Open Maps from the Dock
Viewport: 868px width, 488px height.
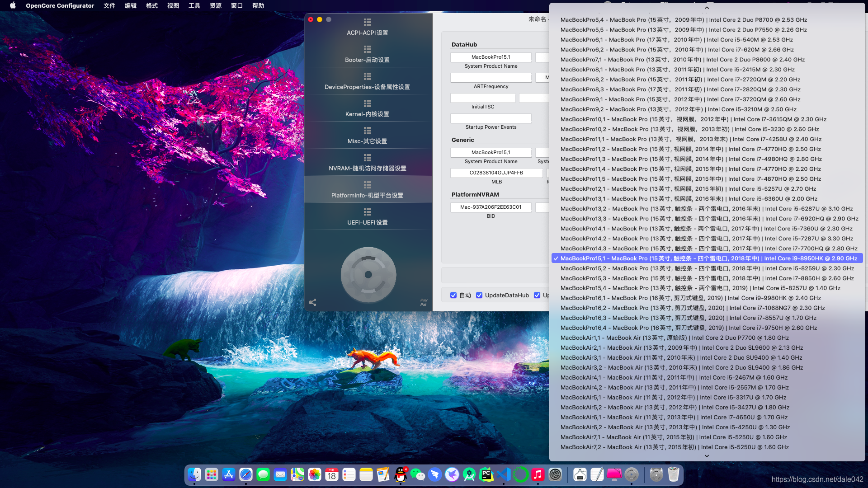pyautogui.click(x=297, y=474)
